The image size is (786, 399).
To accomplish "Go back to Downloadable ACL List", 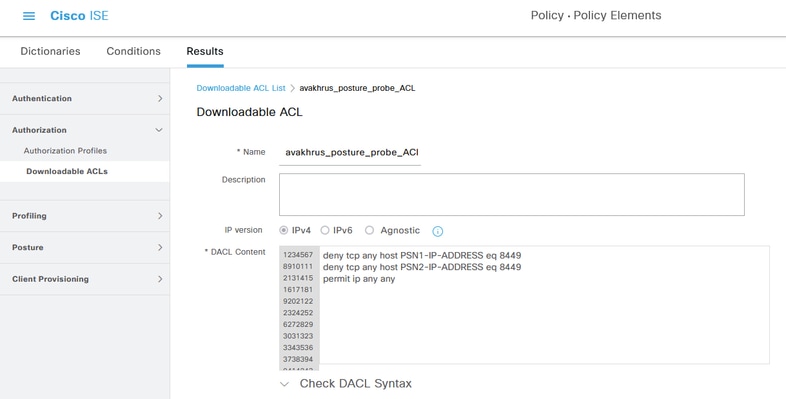I will click(241, 88).
